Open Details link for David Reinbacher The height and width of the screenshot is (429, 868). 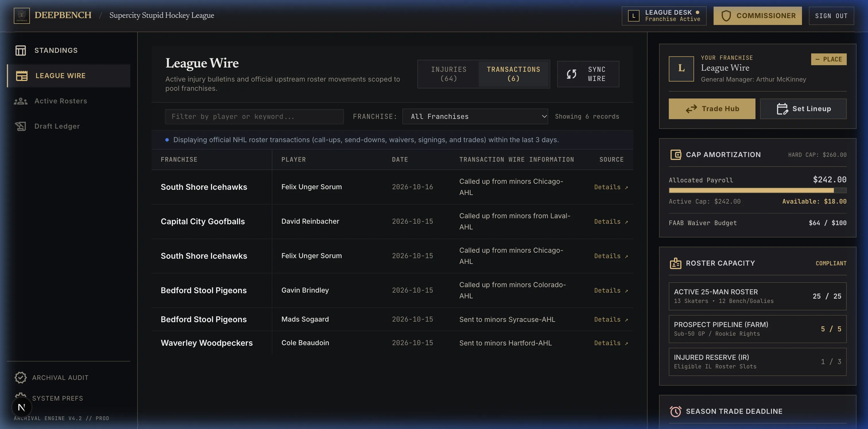coord(611,221)
